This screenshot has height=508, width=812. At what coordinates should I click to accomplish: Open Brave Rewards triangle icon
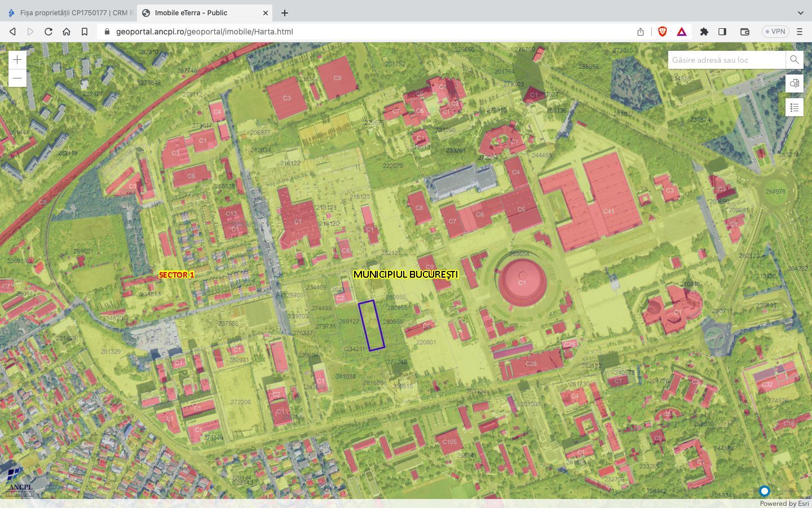682,32
